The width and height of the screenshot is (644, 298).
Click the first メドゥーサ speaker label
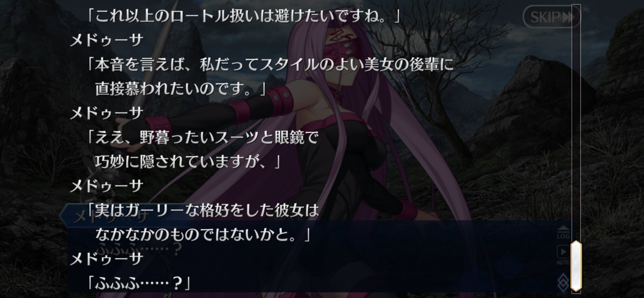coord(107,40)
